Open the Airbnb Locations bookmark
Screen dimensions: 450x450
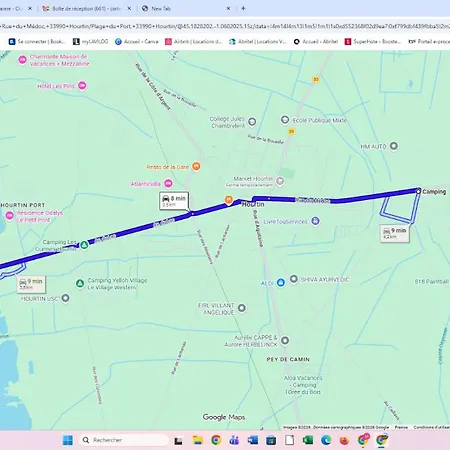193,41
